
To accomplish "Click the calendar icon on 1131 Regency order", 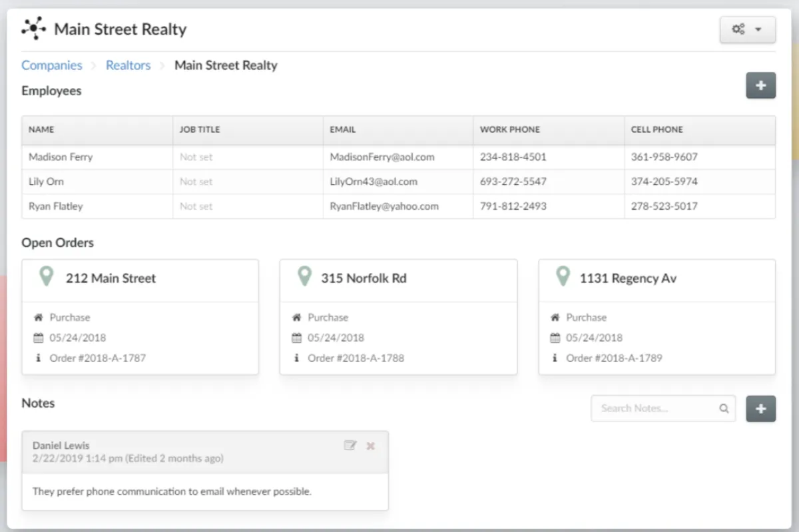I will (555, 338).
